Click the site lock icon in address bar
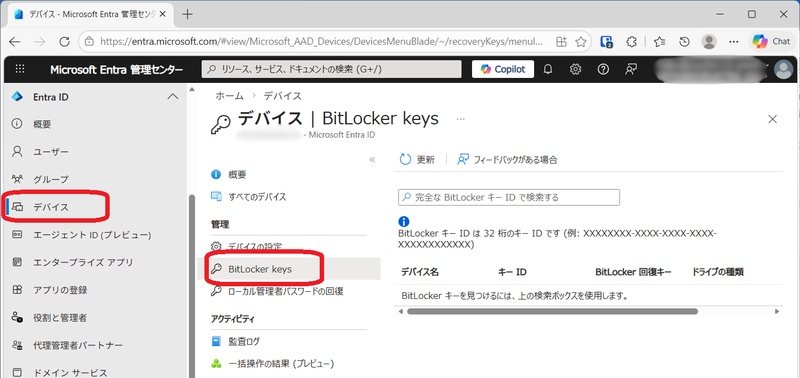Viewport: 800px width, 378px height. (90, 42)
